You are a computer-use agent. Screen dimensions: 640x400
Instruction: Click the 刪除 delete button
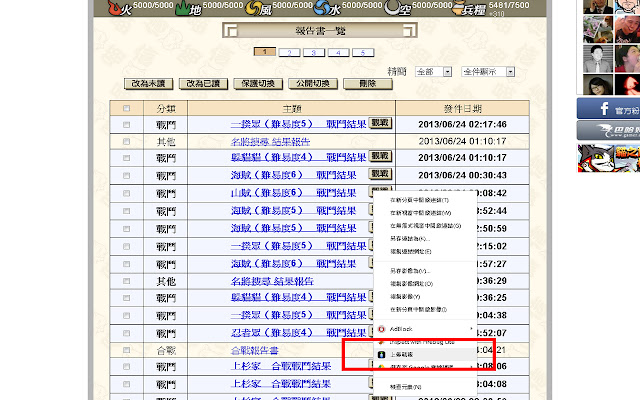click(x=368, y=84)
